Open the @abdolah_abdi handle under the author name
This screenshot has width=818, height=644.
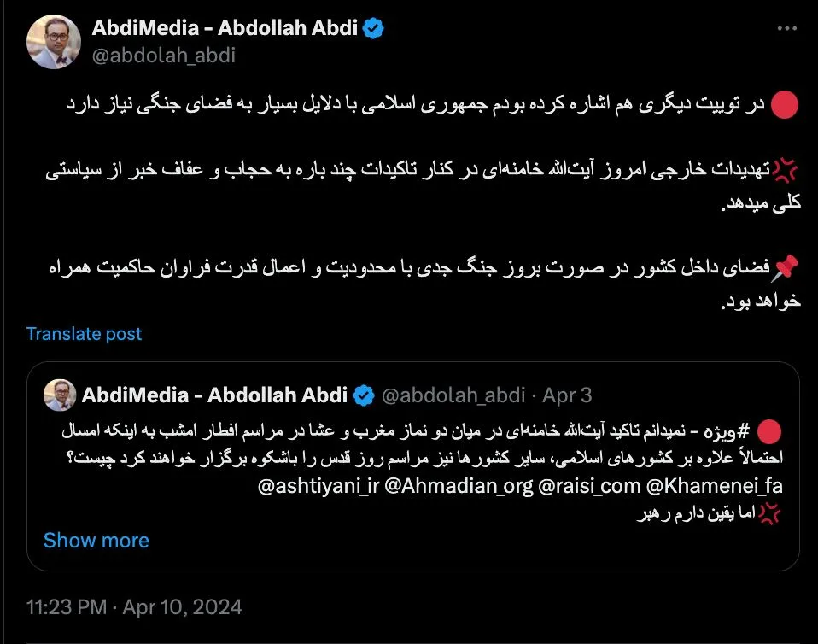click(164, 56)
